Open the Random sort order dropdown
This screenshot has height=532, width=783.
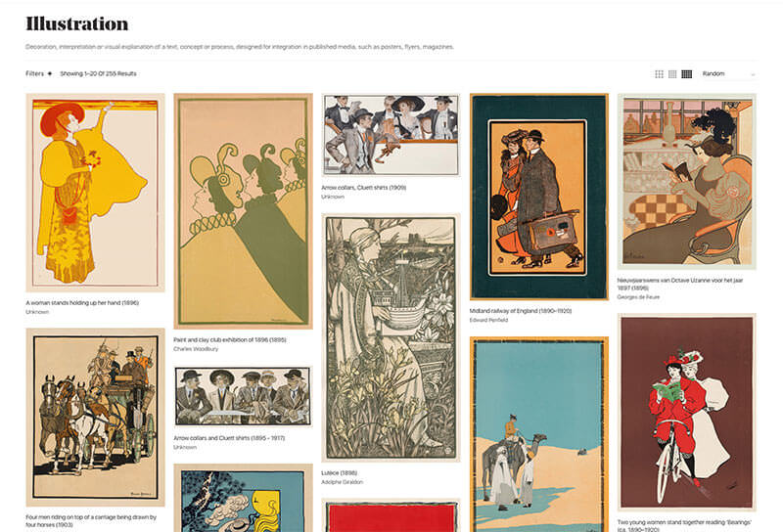[728, 74]
